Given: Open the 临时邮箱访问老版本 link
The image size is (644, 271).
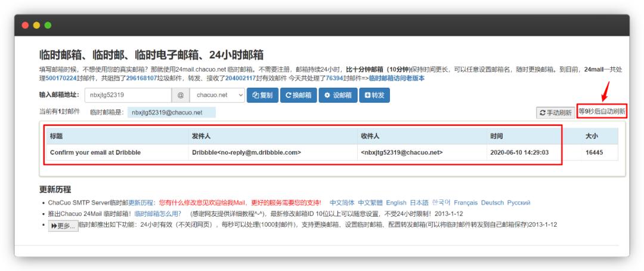Looking at the screenshot, I should point(397,78).
